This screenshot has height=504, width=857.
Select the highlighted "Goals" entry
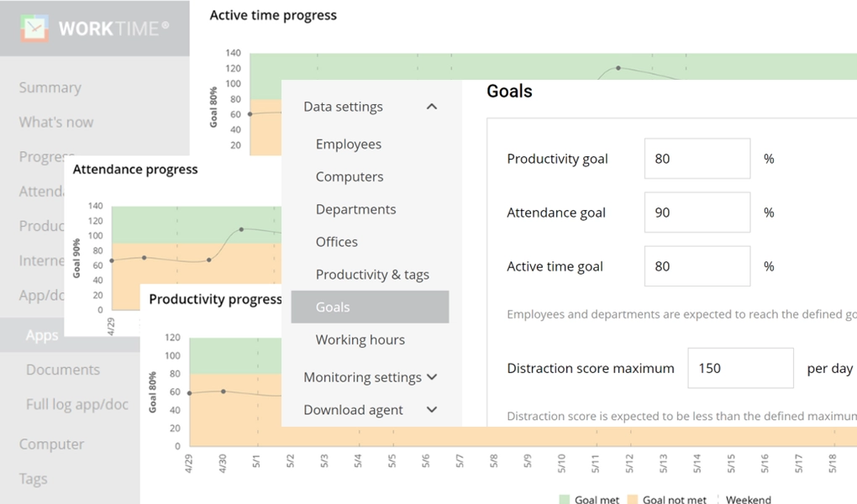point(333,307)
